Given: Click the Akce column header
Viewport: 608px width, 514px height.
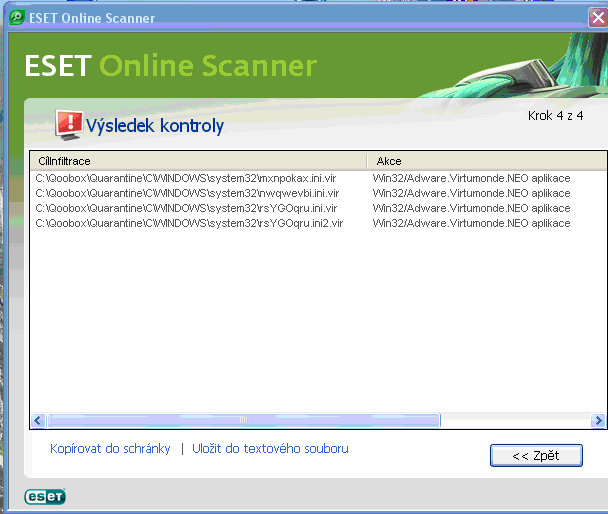Looking at the screenshot, I should pyautogui.click(x=487, y=161).
